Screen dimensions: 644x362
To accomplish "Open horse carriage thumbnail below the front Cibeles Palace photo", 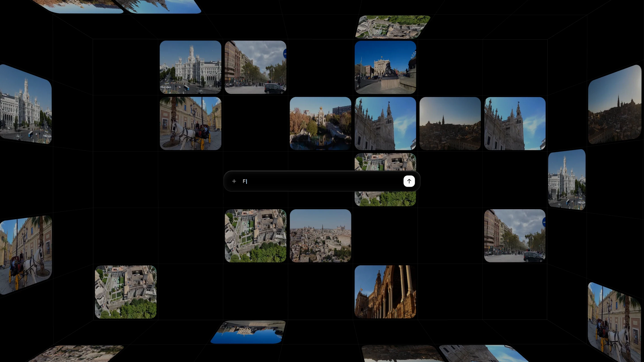I will (x=191, y=123).
